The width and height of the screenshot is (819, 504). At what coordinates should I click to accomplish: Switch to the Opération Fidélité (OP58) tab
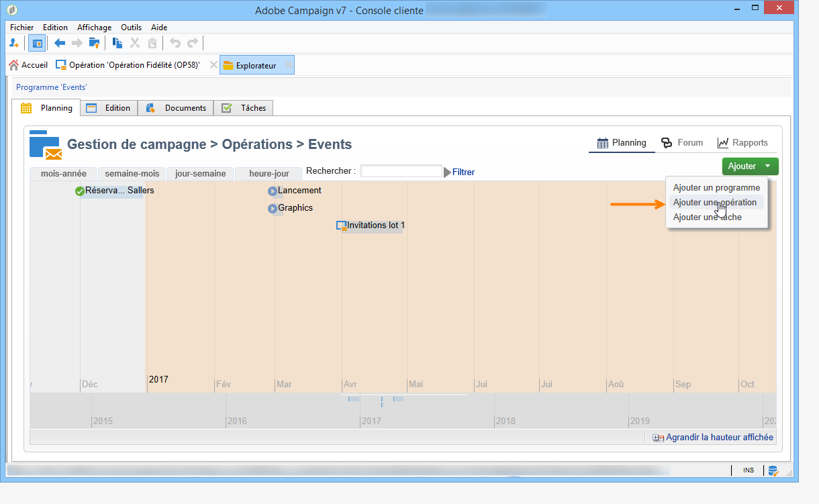point(128,65)
